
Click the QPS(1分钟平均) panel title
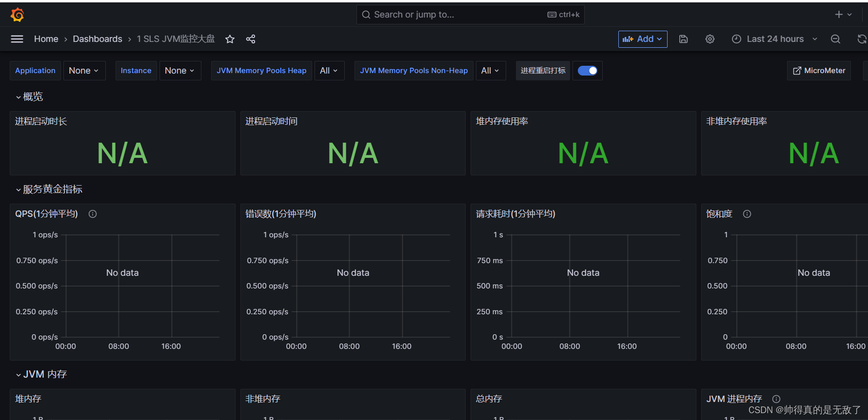46,214
